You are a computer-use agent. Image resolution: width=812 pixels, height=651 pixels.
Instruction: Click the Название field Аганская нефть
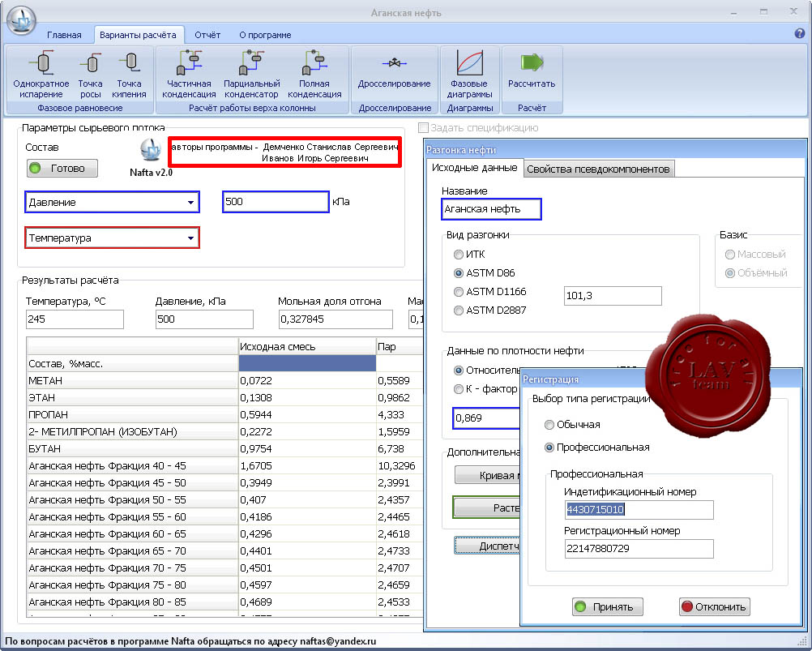tap(491, 209)
